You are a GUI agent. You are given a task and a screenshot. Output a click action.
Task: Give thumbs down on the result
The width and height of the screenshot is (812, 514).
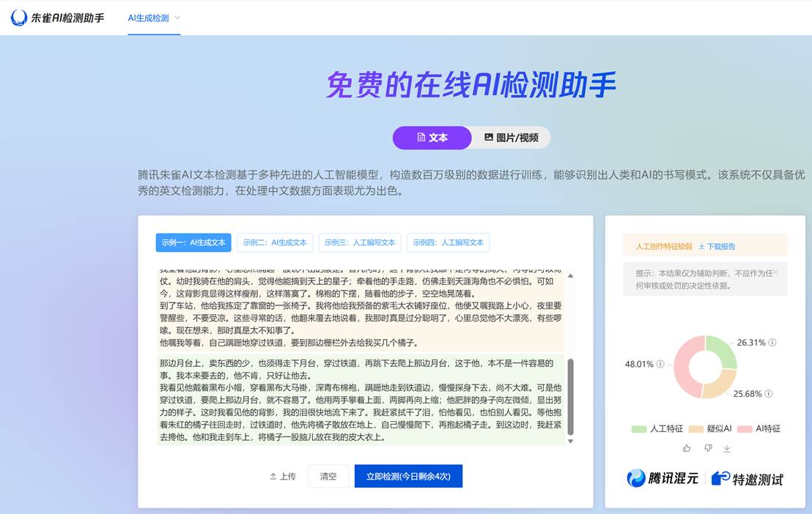coord(708,448)
